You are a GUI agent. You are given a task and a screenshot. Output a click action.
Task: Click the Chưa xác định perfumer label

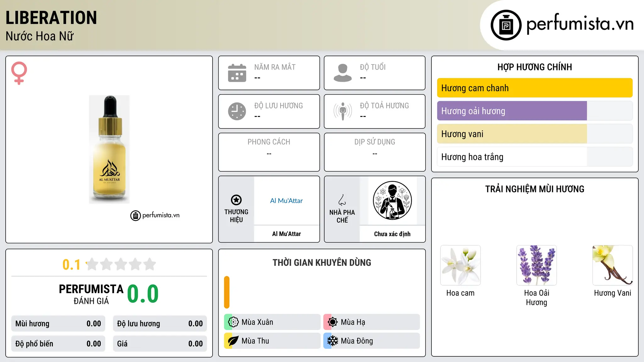[x=392, y=234]
